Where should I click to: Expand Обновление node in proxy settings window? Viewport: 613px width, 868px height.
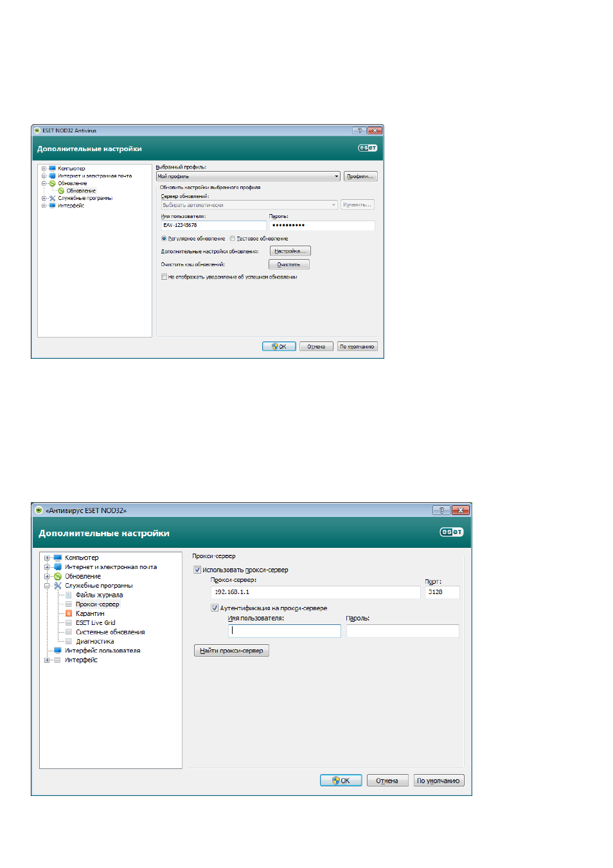click(47, 576)
